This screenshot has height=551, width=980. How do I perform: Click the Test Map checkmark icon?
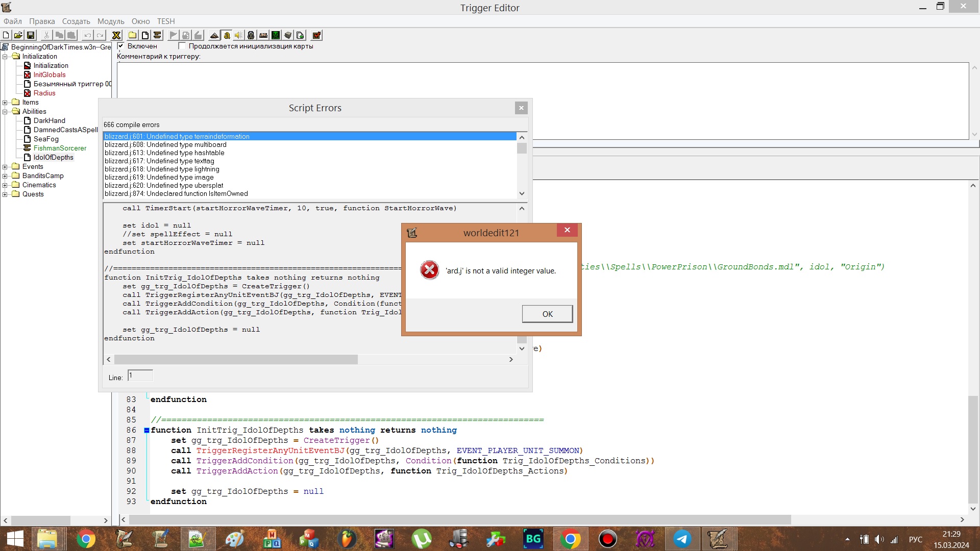coord(316,35)
